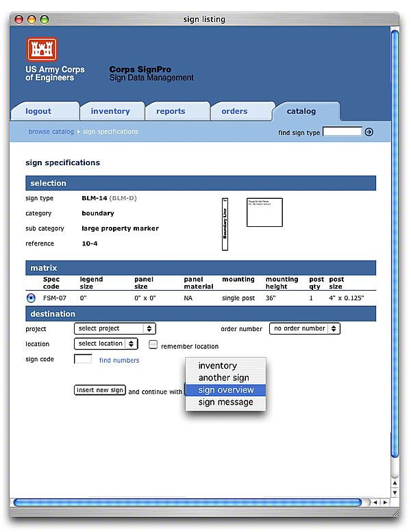Go to the orders tab
Screen dimensions: 411x532
(x=234, y=111)
